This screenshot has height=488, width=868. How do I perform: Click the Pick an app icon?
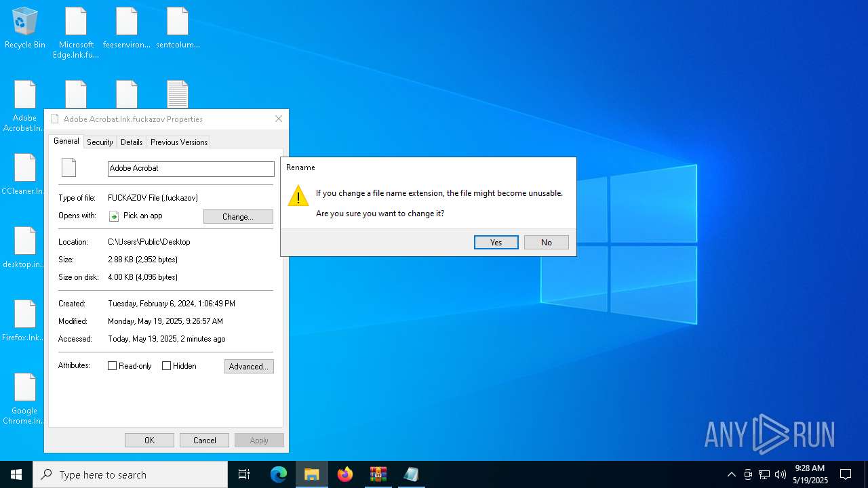pos(114,216)
